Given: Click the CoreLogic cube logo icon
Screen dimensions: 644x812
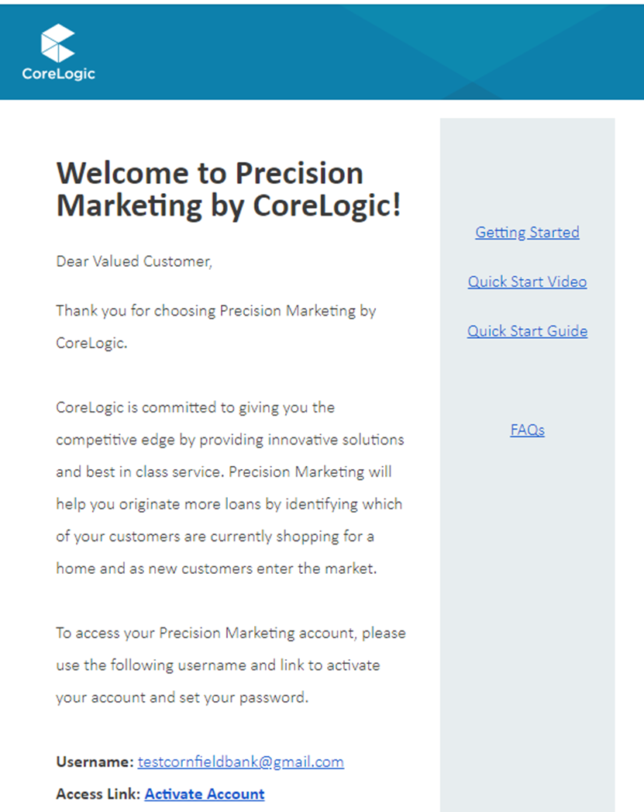Looking at the screenshot, I should point(58,43).
